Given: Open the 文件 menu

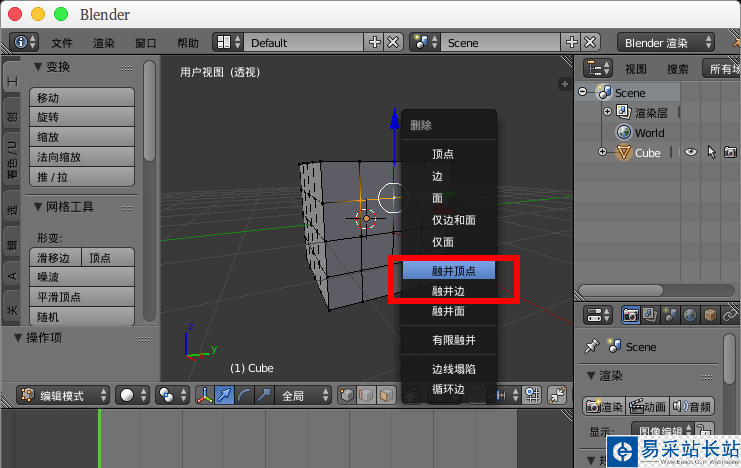Looking at the screenshot, I should click(x=62, y=43).
